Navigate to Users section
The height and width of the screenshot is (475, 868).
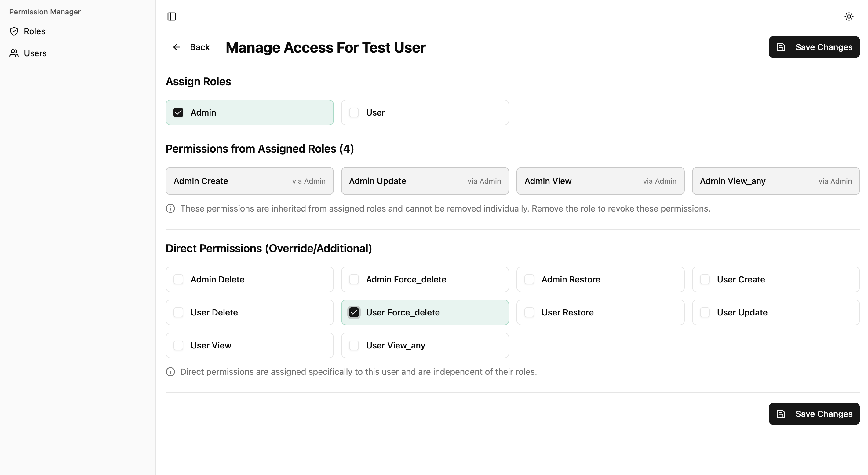[x=35, y=53]
